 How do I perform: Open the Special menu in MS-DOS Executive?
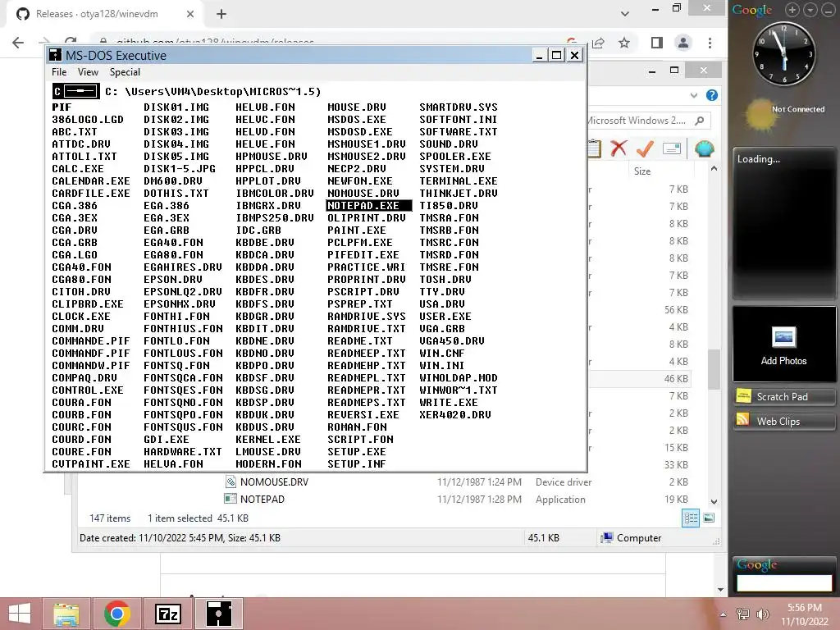[x=125, y=72]
